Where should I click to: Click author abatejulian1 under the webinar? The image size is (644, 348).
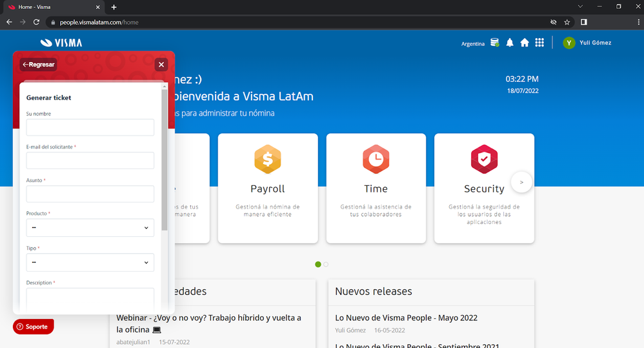coord(133,342)
